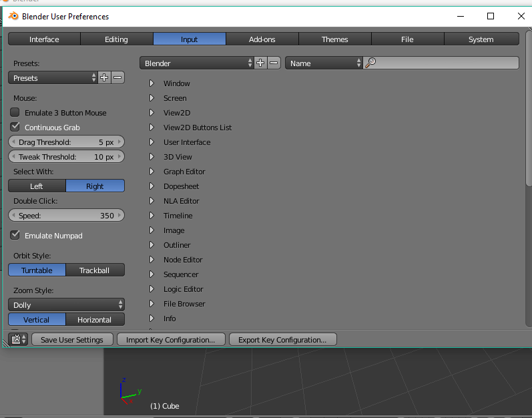
Task: Click Import Key Configuration button
Action: click(x=171, y=339)
